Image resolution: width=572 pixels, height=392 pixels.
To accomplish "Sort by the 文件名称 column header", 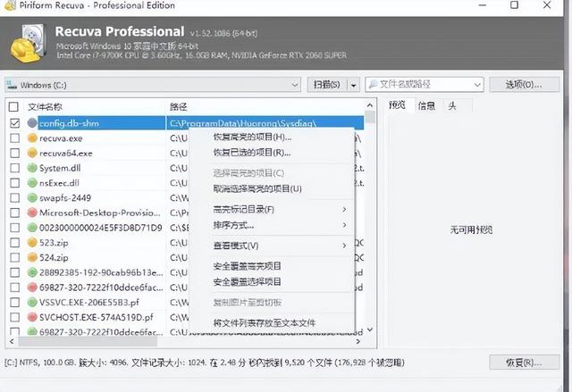I will coord(45,107).
